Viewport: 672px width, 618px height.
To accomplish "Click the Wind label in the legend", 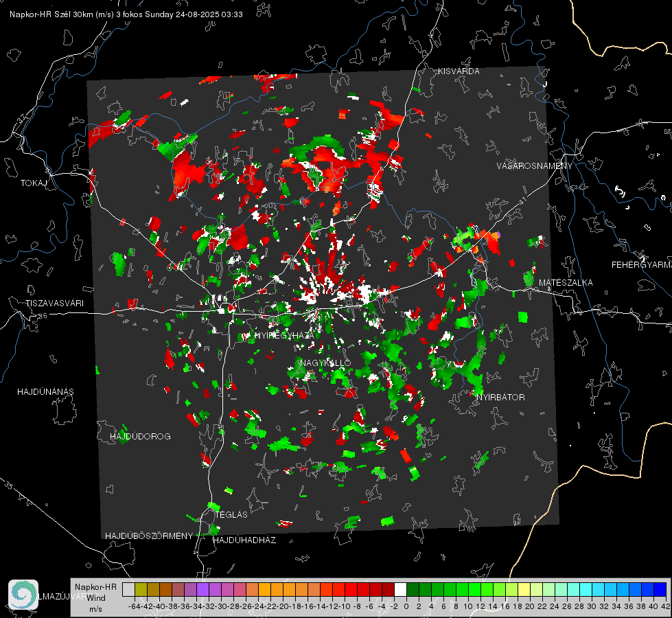I will pyautogui.click(x=96, y=598).
